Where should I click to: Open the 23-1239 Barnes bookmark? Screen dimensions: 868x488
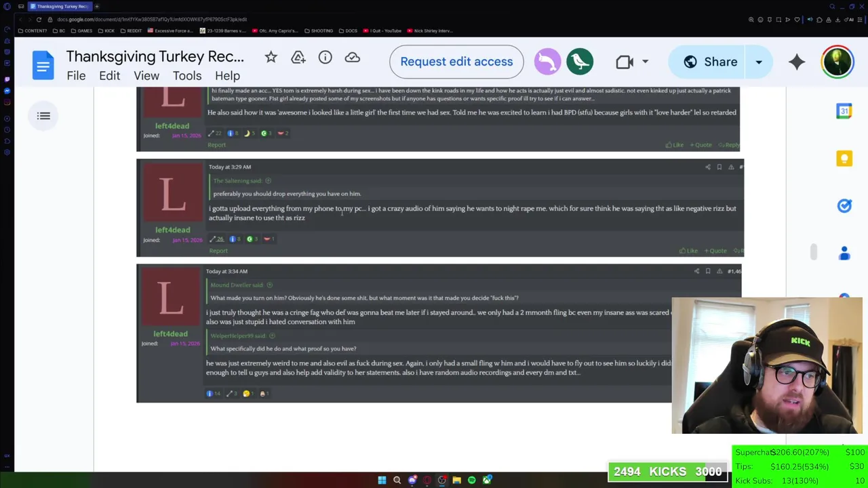point(224,30)
